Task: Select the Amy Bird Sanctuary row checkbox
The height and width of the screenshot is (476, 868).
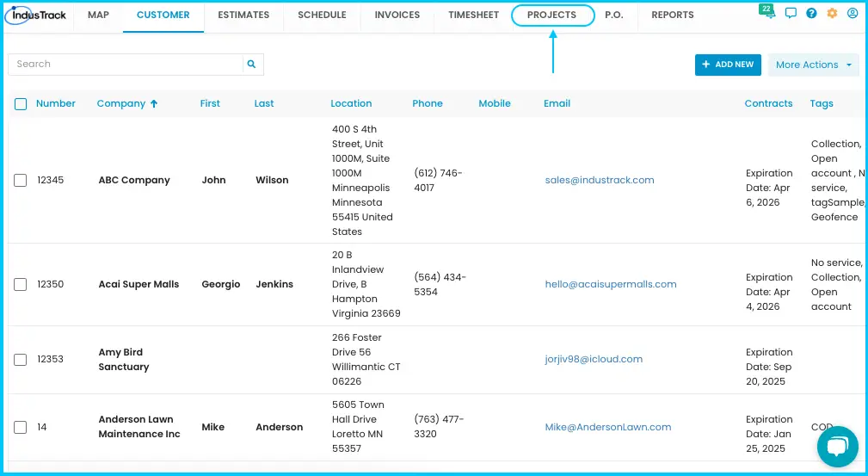Action: (x=21, y=359)
